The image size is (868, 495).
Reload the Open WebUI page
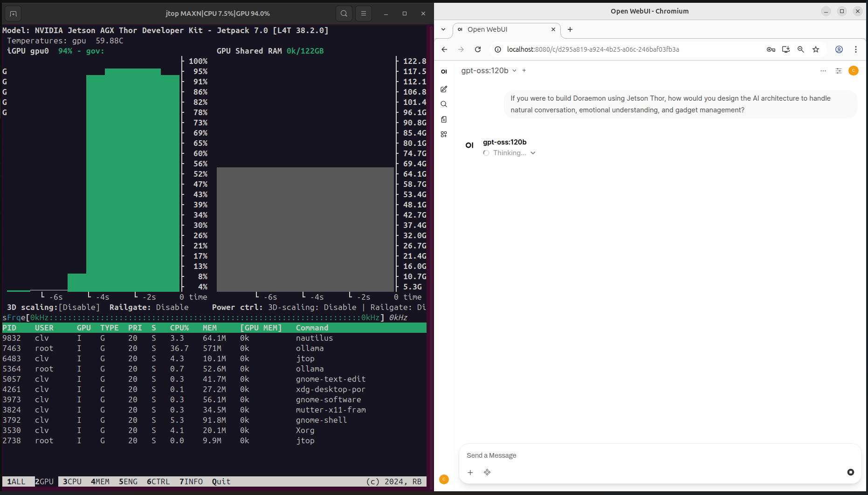point(478,49)
